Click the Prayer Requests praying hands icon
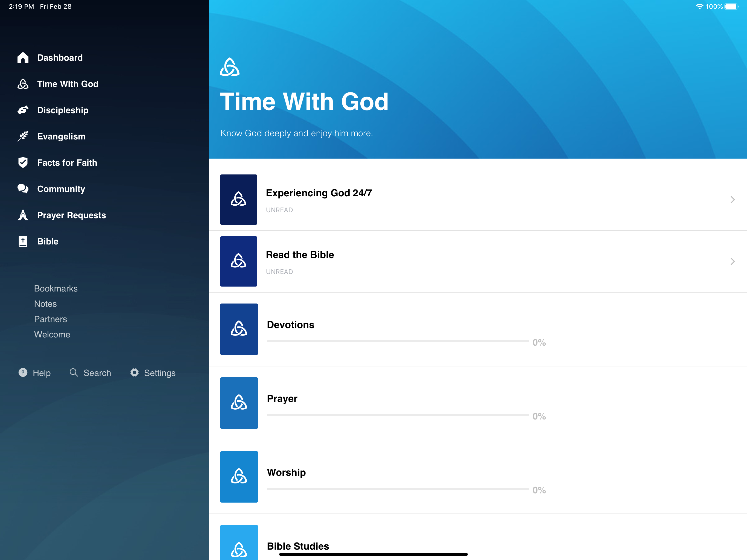 pyautogui.click(x=23, y=215)
